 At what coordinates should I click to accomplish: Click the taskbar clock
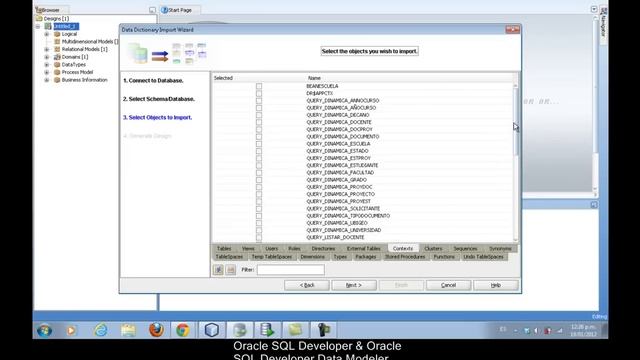pyautogui.click(x=583, y=330)
